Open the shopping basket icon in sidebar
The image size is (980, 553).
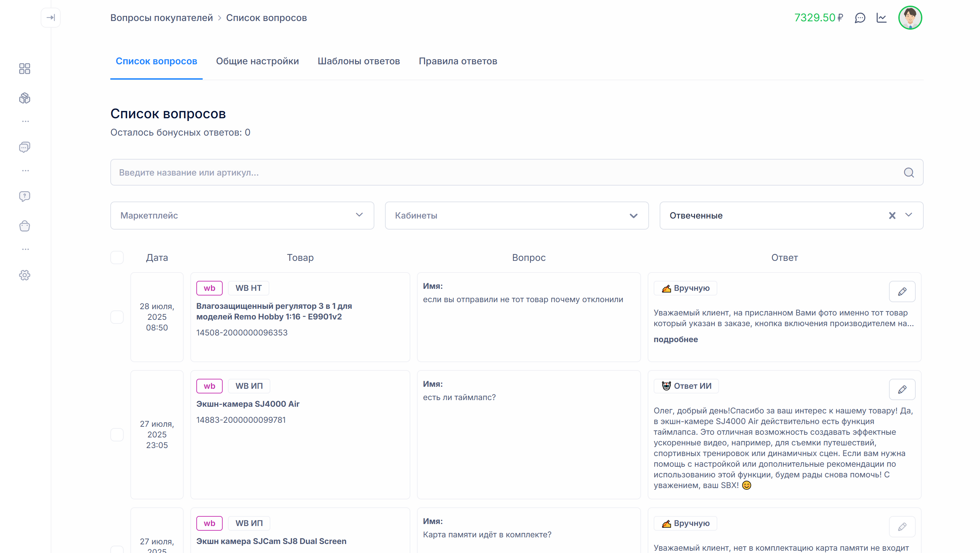tap(25, 226)
